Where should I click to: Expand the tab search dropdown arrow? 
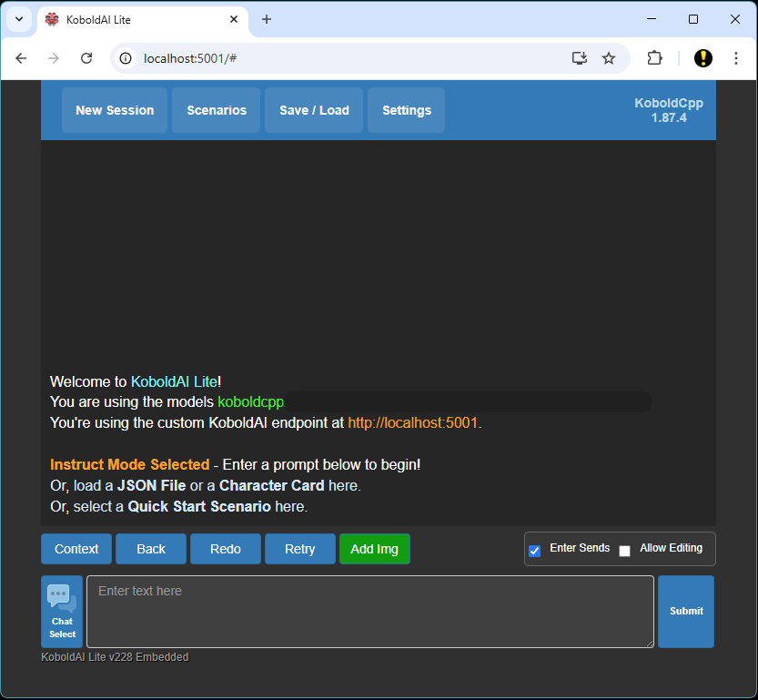18,19
